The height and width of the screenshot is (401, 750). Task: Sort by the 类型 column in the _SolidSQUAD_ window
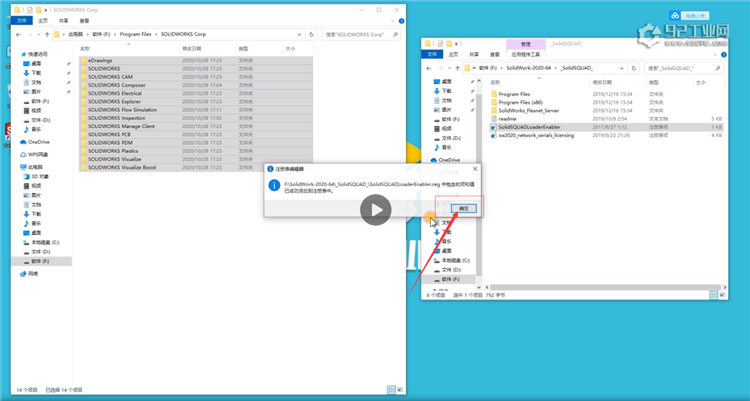pos(653,82)
